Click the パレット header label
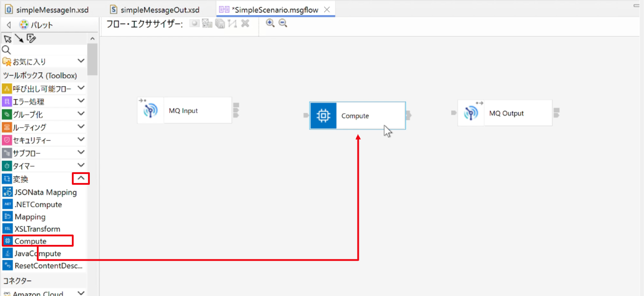 (x=42, y=25)
